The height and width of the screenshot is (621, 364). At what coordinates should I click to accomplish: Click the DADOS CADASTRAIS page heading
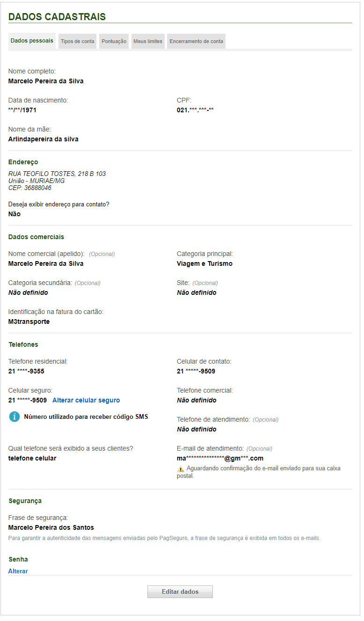pyautogui.click(x=57, y=17)
